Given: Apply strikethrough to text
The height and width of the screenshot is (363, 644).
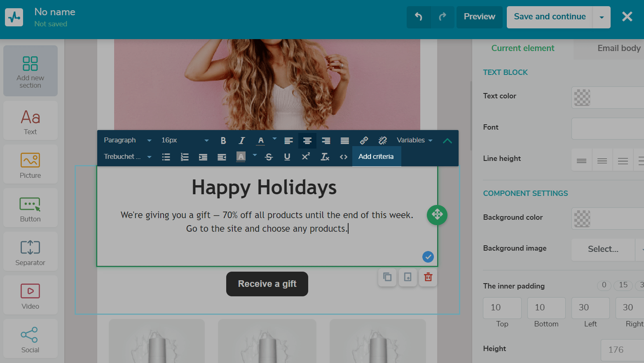Looking at the screenshot, I should [269, 157].
